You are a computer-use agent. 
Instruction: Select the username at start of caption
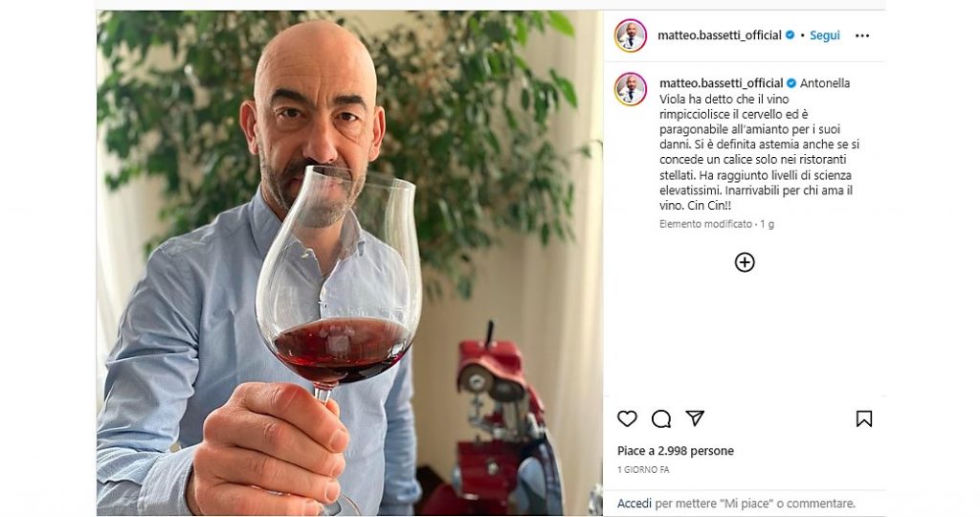coord(721,83)
